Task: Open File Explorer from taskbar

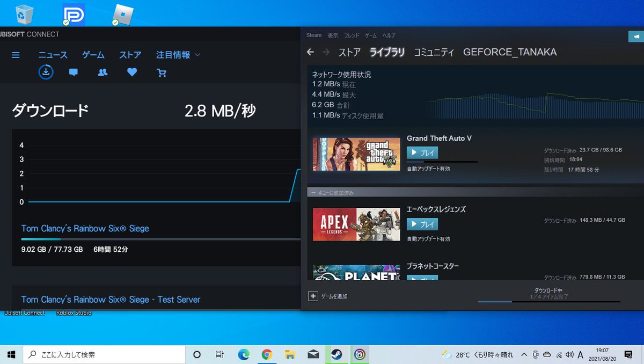Action: tap(290, 354)
